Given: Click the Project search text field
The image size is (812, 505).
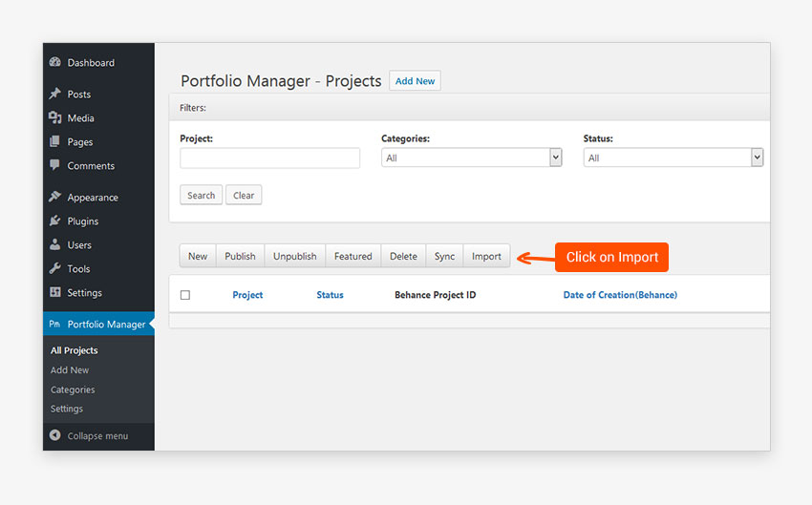Looking at the screenshot, I should point(269,158).
